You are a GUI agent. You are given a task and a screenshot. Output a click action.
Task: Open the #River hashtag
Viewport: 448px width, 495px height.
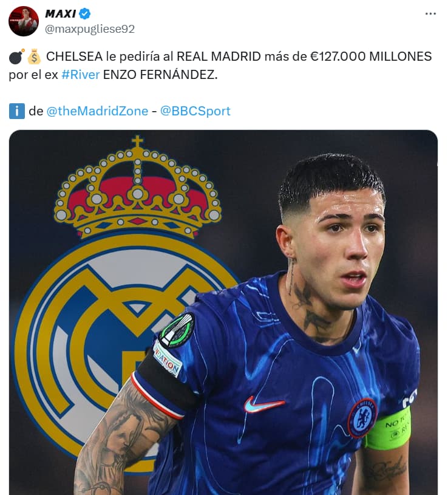(81, 75)
